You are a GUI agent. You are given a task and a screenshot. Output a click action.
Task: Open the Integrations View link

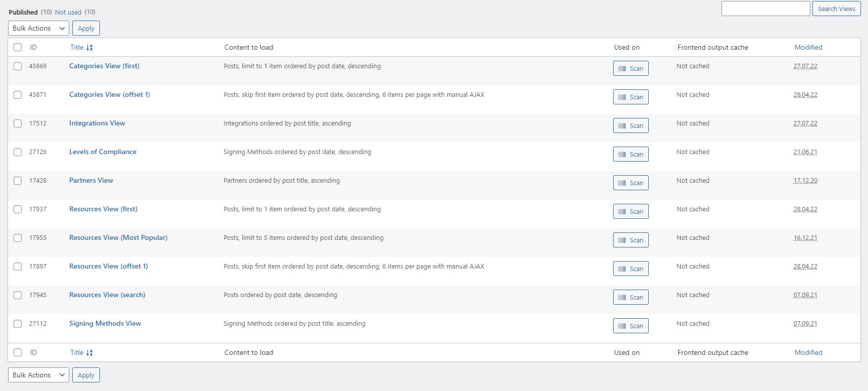[x=97, y=123]
